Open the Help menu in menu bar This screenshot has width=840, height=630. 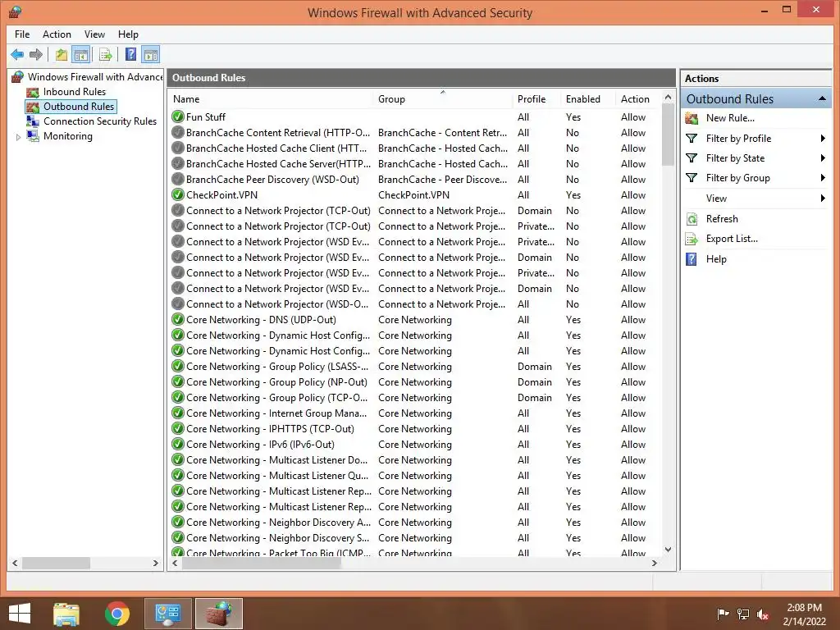coord(128,34)
